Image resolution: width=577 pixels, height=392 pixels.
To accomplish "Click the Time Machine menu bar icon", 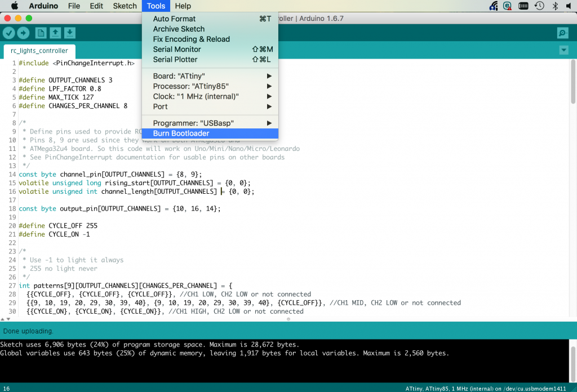I will click(x=539, y=6).
